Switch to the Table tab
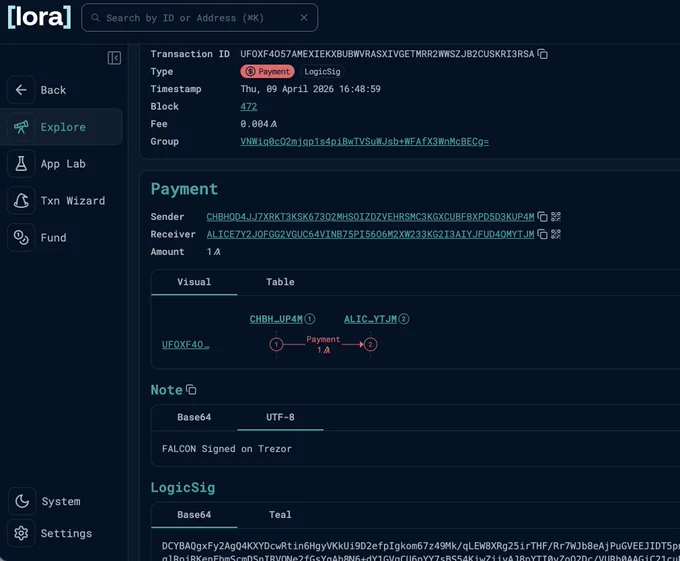 280,282
